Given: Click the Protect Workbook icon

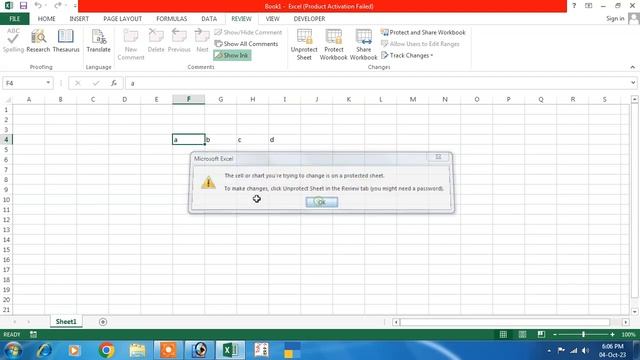Looking at the screenshot, I should pos(333,44).
